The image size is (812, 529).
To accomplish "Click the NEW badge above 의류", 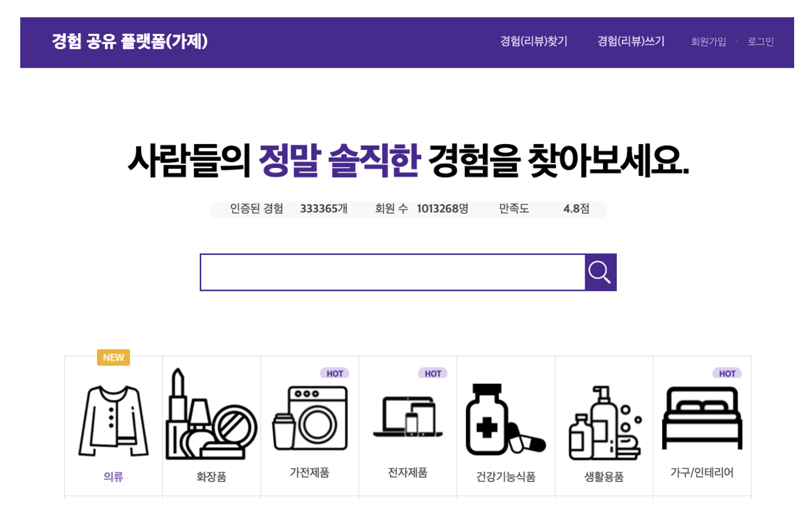I will [113, 357].
